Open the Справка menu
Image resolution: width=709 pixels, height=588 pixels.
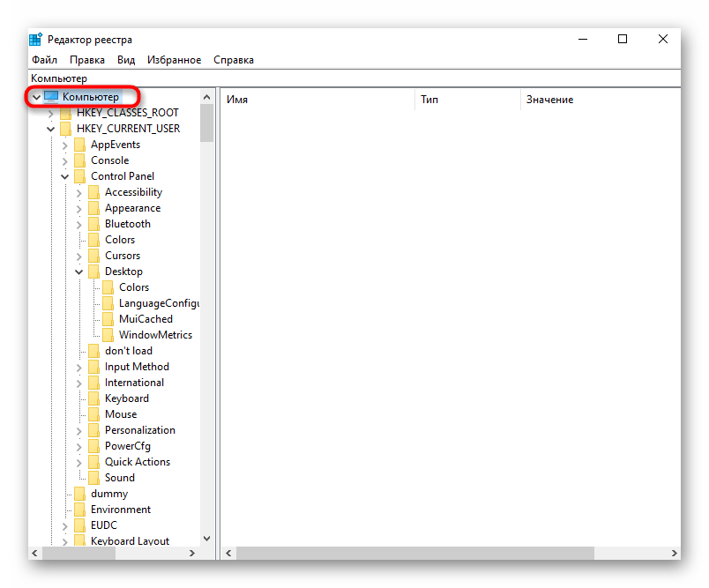click(233, 60)
